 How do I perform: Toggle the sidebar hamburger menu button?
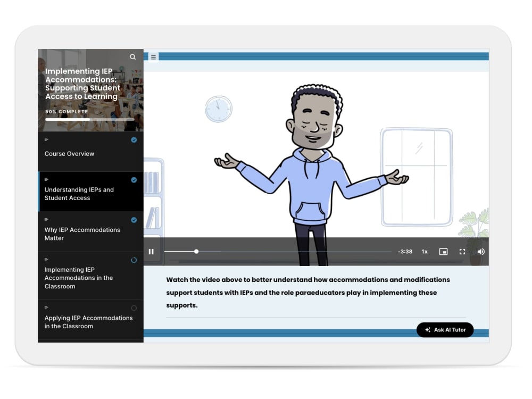tap(153, 57)
